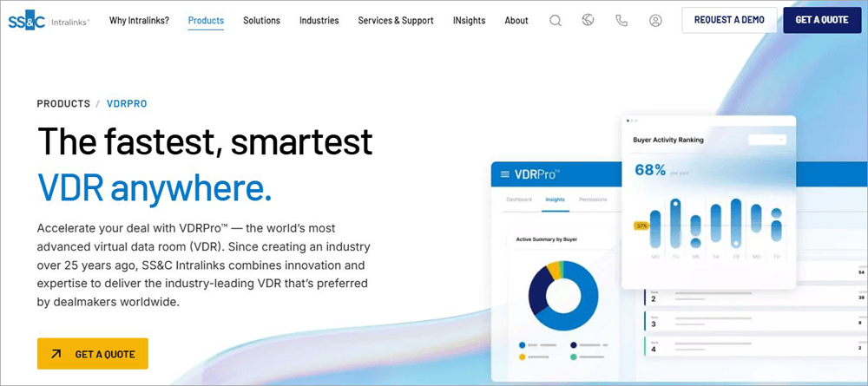Click the phone contact icon
The width and height of the screenshot is (868, 386).
point(621,20)
